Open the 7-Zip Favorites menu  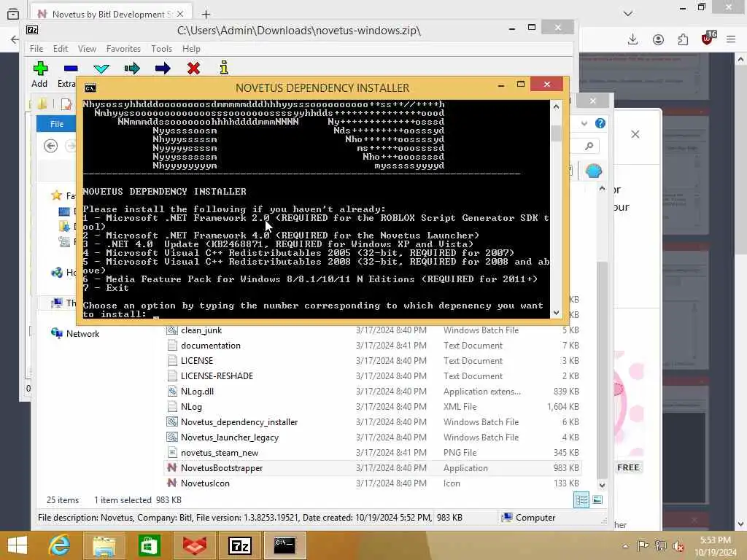point(123,49)
